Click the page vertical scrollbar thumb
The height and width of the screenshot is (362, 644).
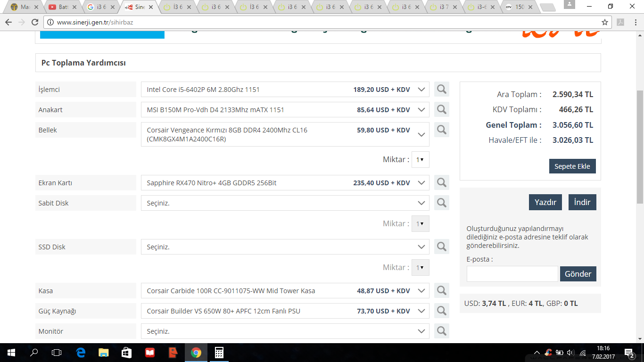[640, 147]
